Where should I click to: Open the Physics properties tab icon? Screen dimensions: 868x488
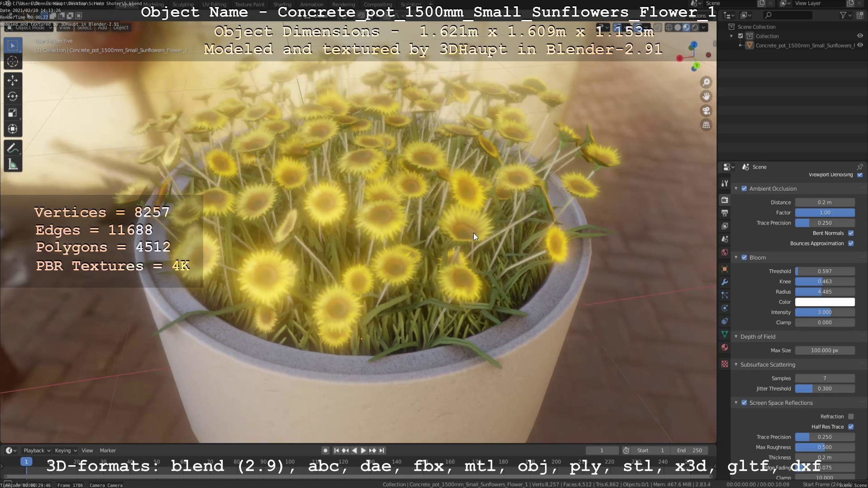point(725,308)
